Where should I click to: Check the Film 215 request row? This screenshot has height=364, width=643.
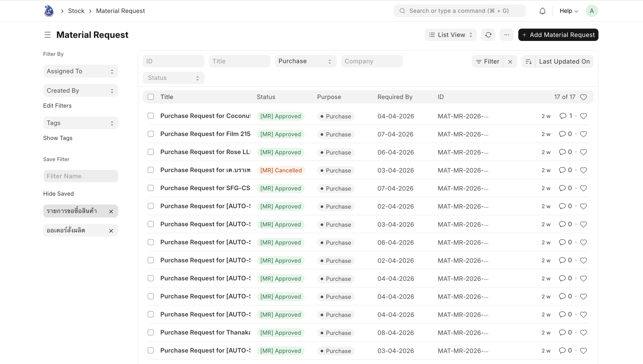click(151, 134)
